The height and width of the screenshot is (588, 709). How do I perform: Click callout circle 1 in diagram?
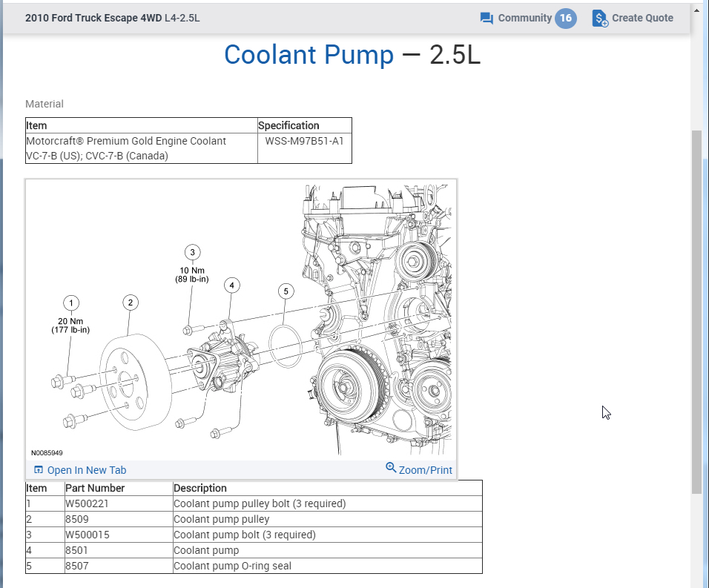(x=71, y=303)
